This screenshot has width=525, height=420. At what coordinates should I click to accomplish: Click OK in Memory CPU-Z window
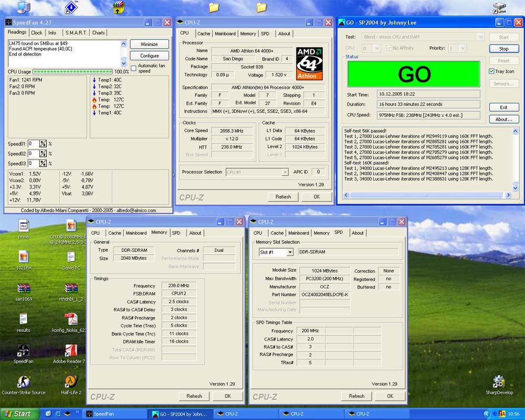click(x=228, y=396)
